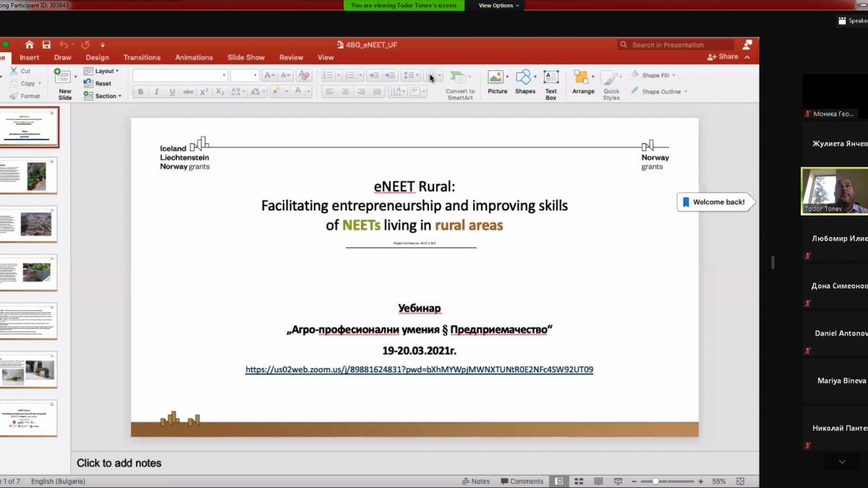This screenshot has width=868, height=488.
Task: Center the text alignment
Action: [345, 92]
